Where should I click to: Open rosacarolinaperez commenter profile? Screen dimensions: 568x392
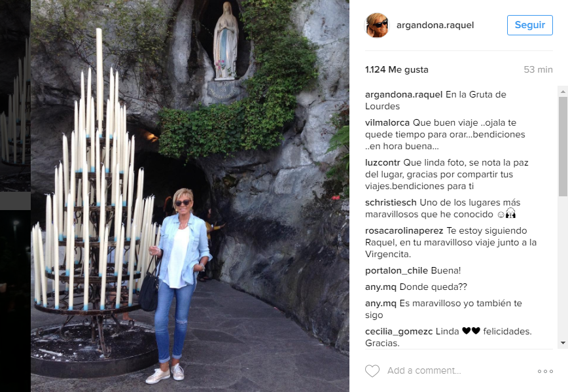[404, 230]
